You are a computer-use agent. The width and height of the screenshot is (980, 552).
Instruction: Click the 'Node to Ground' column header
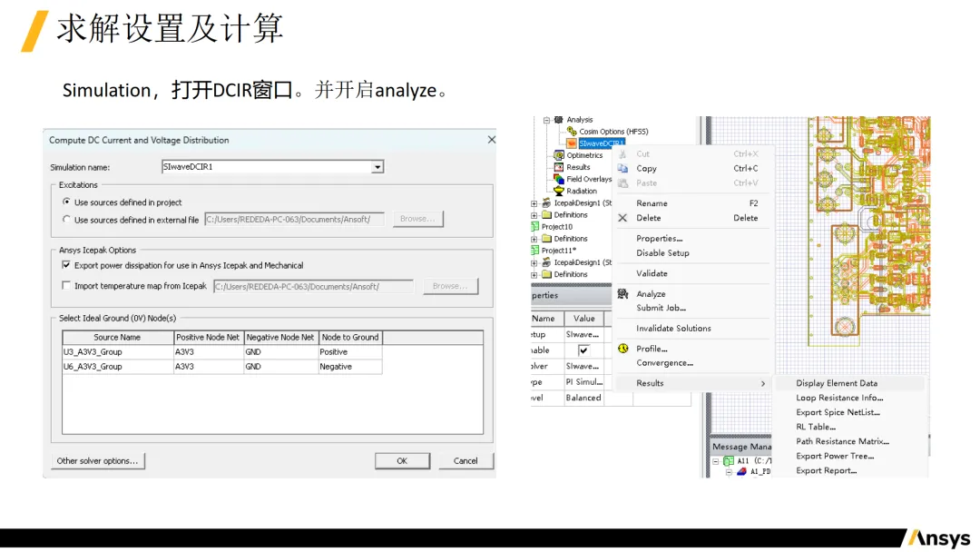pos(350,337)
